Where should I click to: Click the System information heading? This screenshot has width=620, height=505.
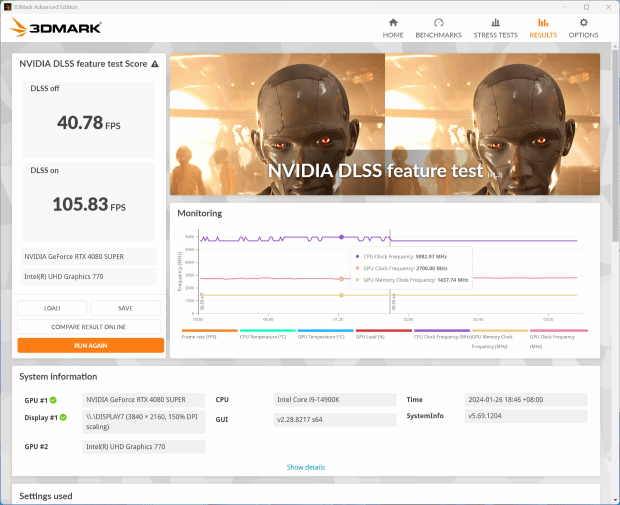coord(58,376)
